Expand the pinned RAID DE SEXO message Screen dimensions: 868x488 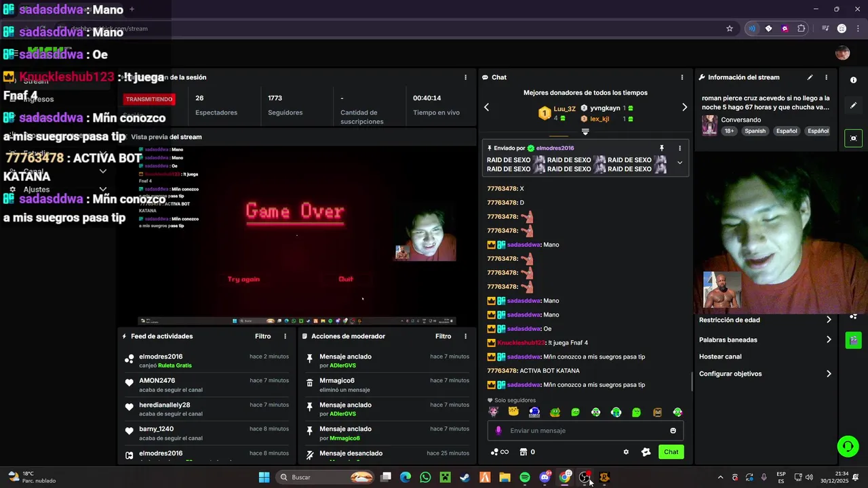point(679,163)
